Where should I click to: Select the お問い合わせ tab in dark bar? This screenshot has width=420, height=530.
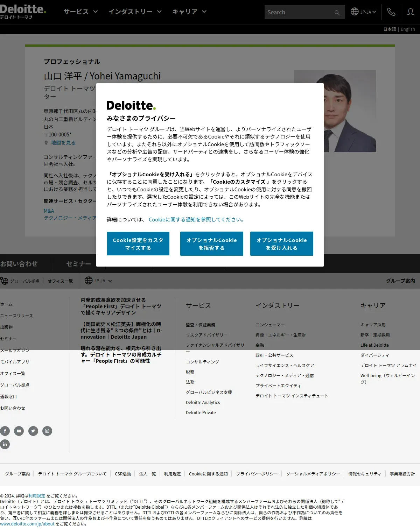point(19,264)
